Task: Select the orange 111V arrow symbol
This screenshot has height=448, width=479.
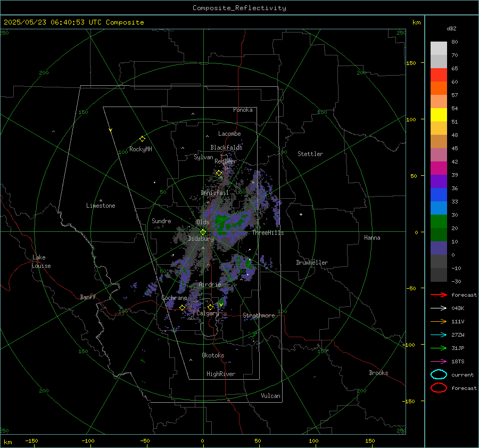Action: 439,321
